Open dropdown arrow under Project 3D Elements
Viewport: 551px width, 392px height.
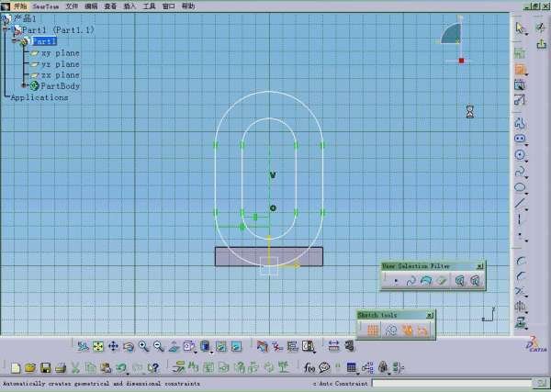click(527, 328)
